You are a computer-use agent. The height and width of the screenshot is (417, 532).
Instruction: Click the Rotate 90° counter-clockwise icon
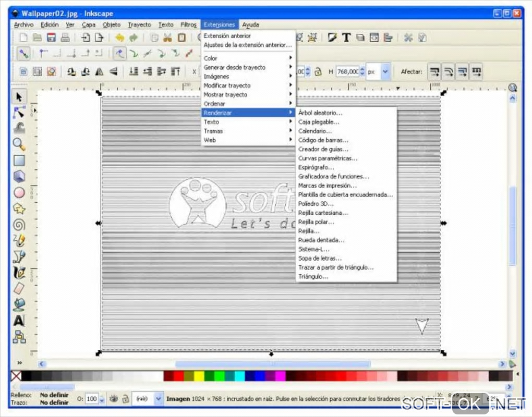(71, 71)
